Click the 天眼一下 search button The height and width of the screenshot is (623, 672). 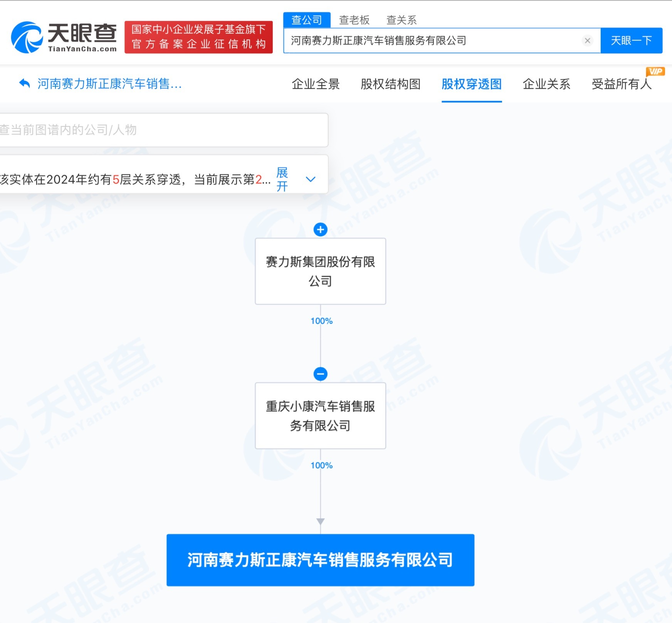[632, 40]
